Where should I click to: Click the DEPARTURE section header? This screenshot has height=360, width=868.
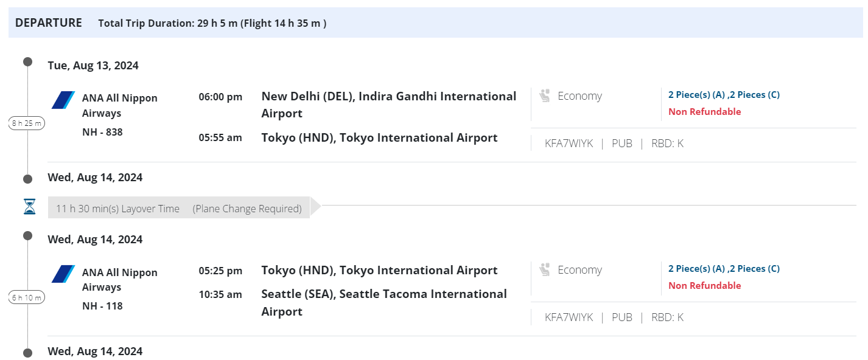(49, 23)
